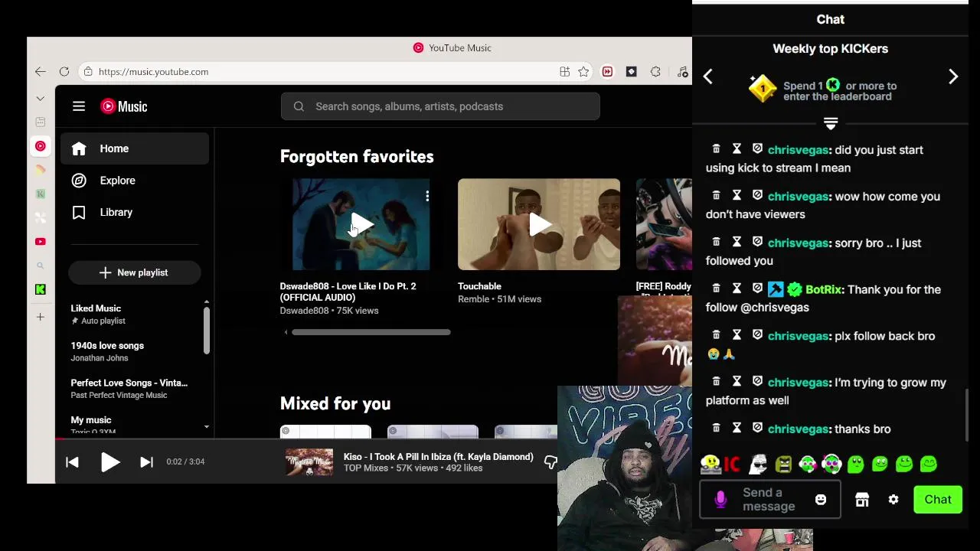Focus the Search songs, albums, artists field
Viewport: 980px width, 551px height.
pos(440,106)
